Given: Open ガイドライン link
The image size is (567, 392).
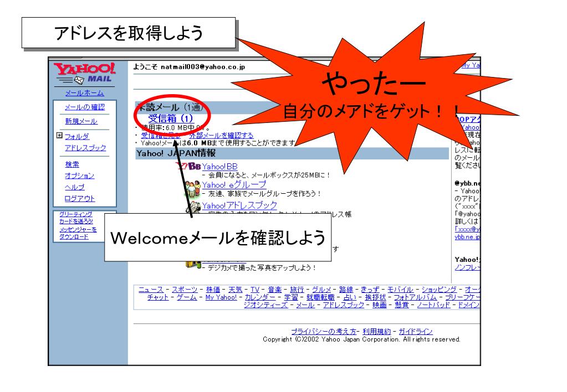Looking at the screenshot, I should tap(416, 331).
